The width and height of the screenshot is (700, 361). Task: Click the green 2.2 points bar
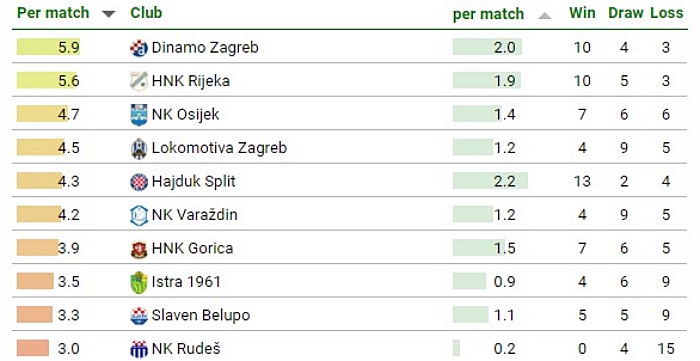point(490,181)
